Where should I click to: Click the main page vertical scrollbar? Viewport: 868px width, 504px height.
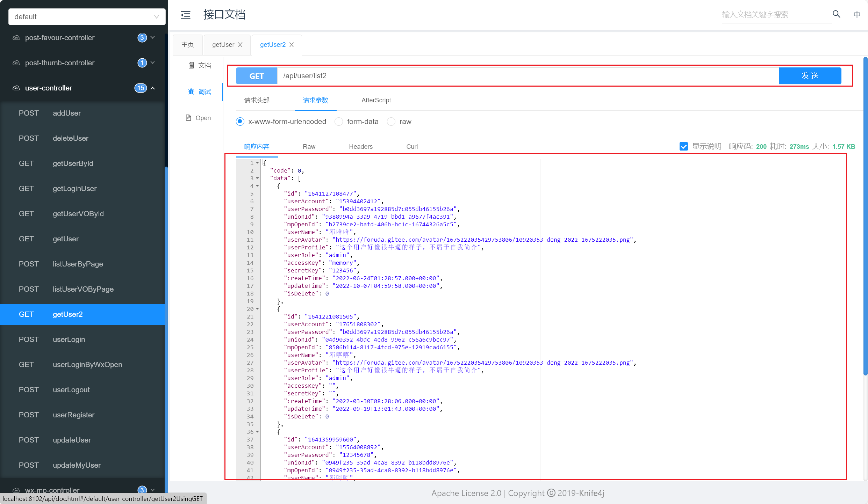click(x=865, y=216)
